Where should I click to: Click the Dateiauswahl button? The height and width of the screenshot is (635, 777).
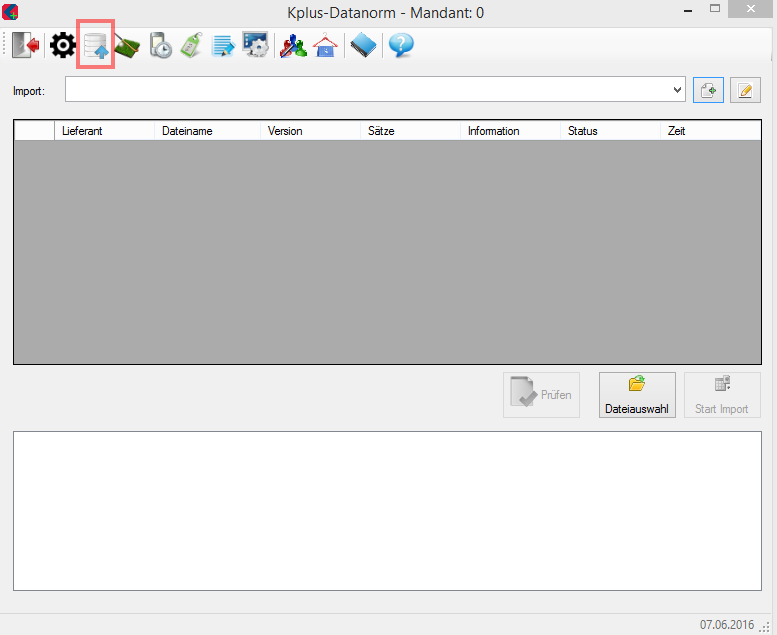point(637,395)
